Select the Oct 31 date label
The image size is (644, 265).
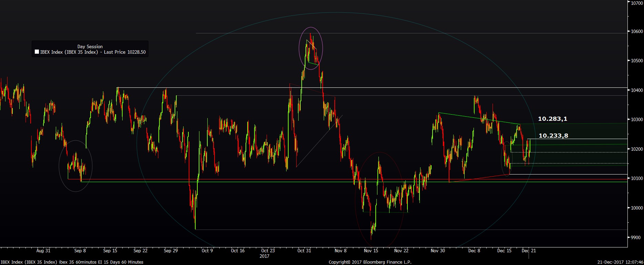coord(304,251)
